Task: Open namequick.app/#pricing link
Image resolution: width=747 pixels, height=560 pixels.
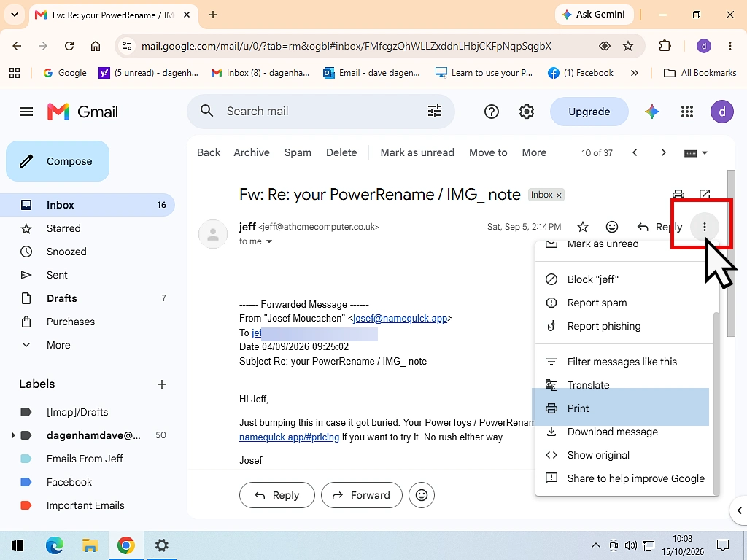Action: pos(289,437)
